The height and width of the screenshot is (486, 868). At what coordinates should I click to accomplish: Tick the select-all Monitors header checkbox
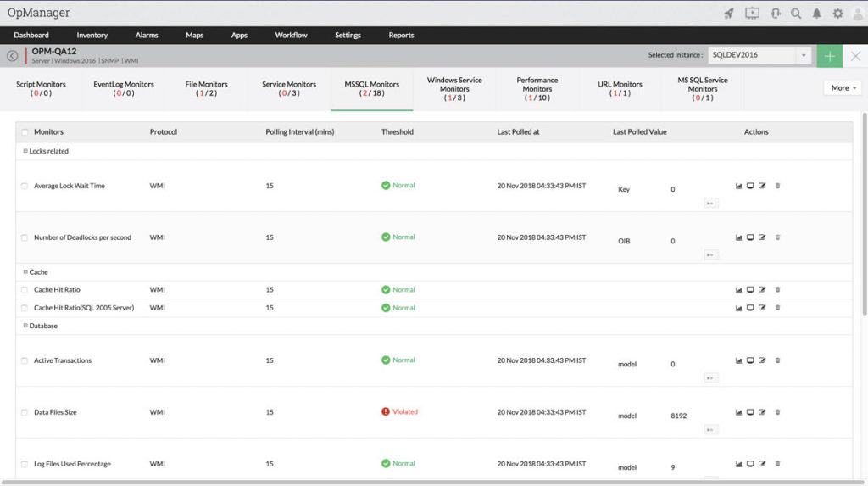click(25, 132)
